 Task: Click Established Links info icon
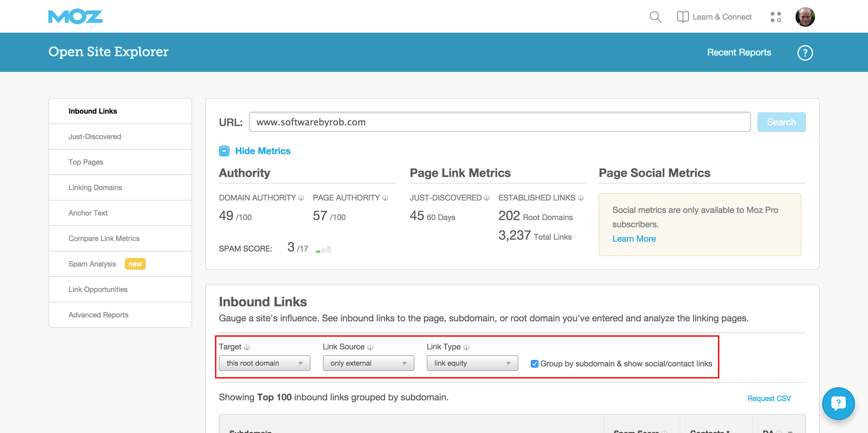(x=580, y=198)
